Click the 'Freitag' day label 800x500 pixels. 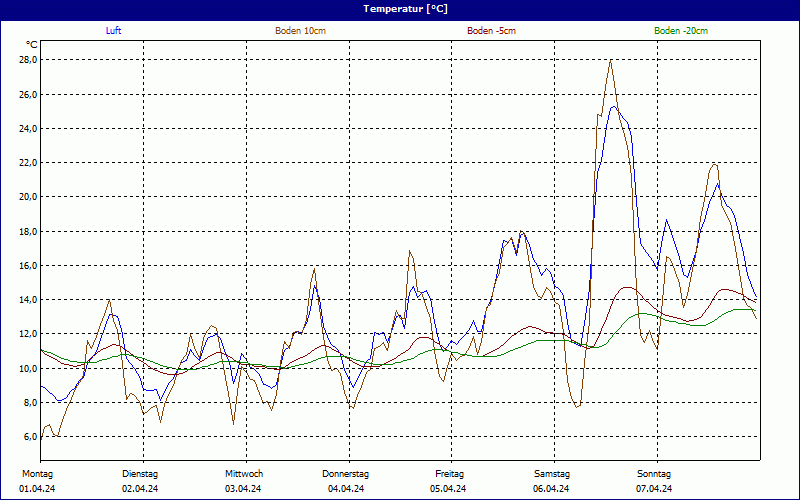coord(449,474)
